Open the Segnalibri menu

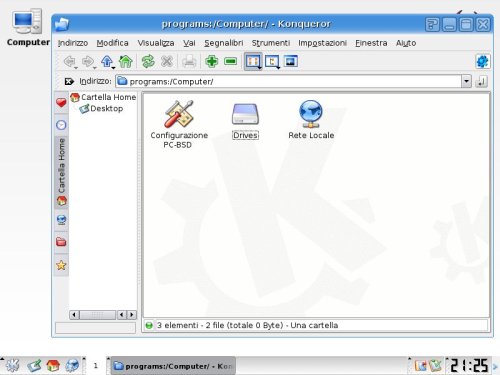point(224,43)
